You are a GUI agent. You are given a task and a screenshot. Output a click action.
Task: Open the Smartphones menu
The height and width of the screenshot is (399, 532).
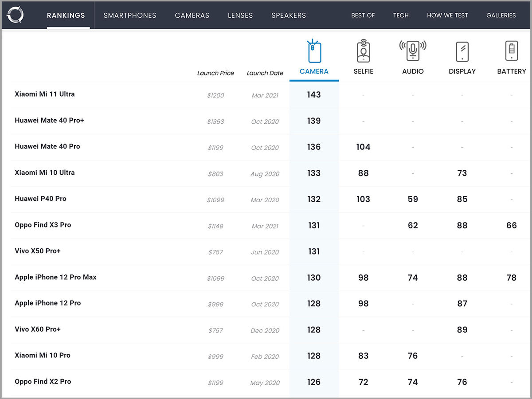(x=130, y=15)
